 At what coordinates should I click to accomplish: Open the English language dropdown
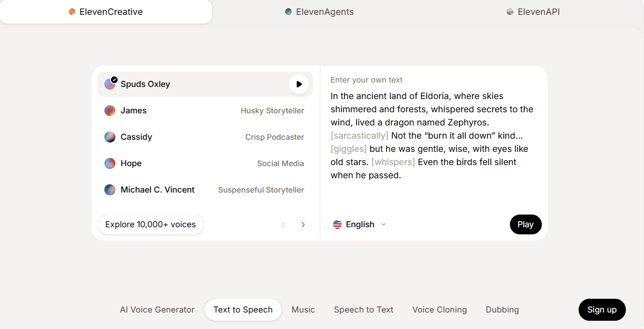coord(359,224)
